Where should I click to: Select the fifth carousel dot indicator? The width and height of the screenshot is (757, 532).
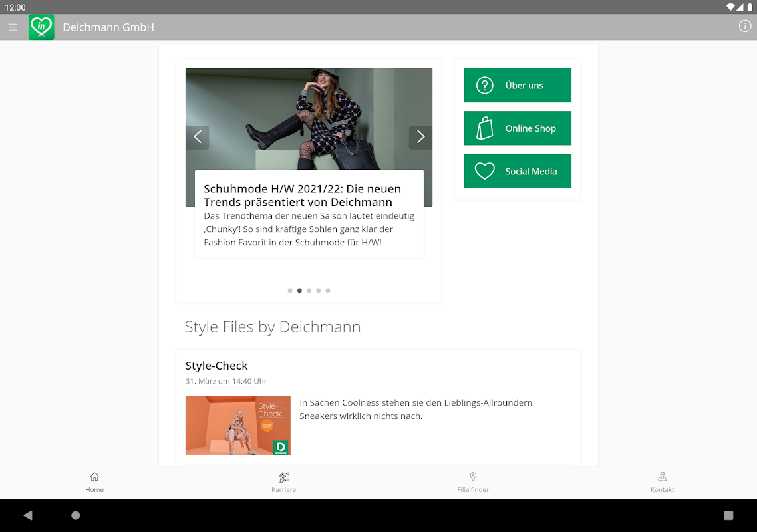tap(328, 291)
